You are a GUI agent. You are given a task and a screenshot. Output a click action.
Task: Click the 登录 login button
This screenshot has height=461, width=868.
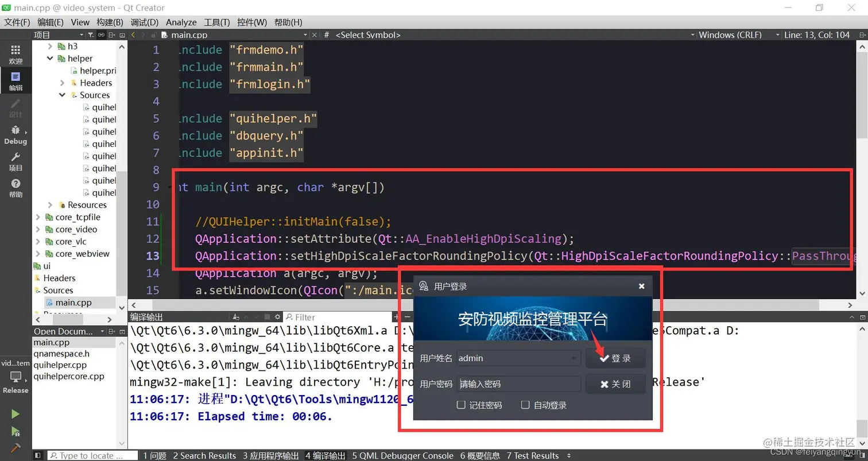coord(616,357)
